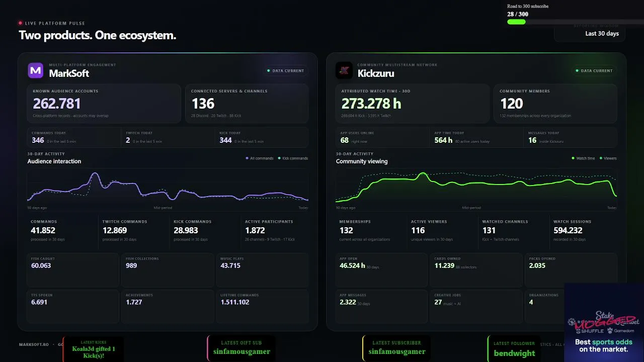Click the App Open value 46.524 h
644x362 pixels.
pyautogui.click(x=352, y=265)
